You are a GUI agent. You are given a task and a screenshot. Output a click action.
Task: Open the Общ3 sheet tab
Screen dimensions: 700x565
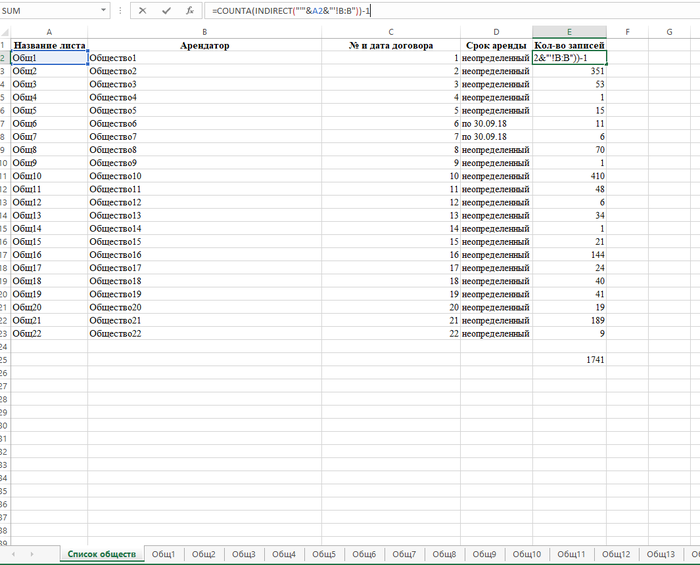pos(244,554)
